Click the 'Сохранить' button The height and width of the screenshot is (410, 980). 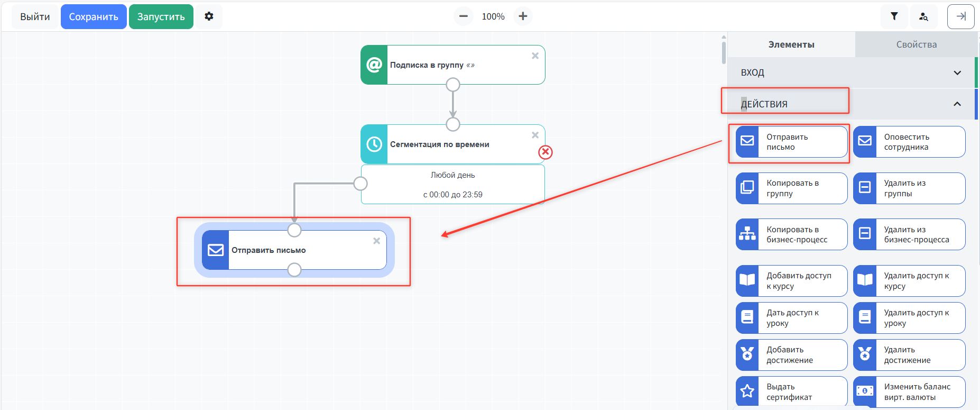(x=94, y=16)
